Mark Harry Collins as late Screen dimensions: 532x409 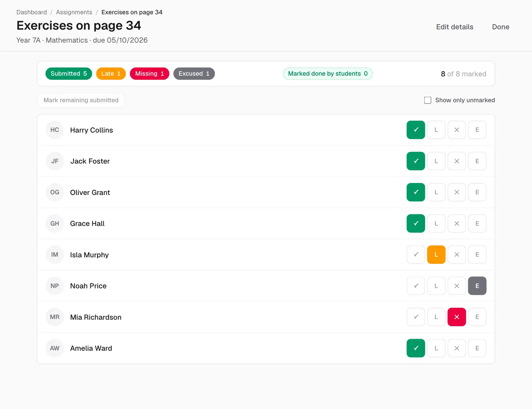click(x=436, y=130)
